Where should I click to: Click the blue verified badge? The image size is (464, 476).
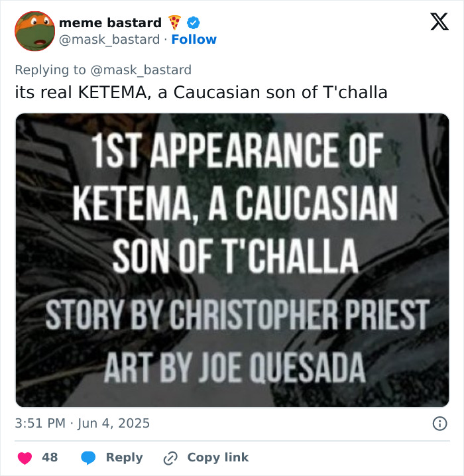coord(193,23)
